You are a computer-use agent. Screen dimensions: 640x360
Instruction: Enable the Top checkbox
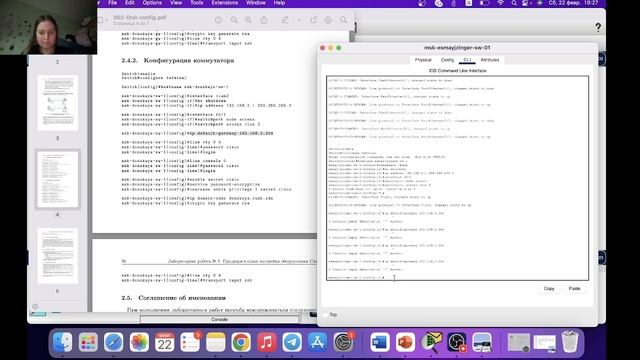tap(326, 315)
